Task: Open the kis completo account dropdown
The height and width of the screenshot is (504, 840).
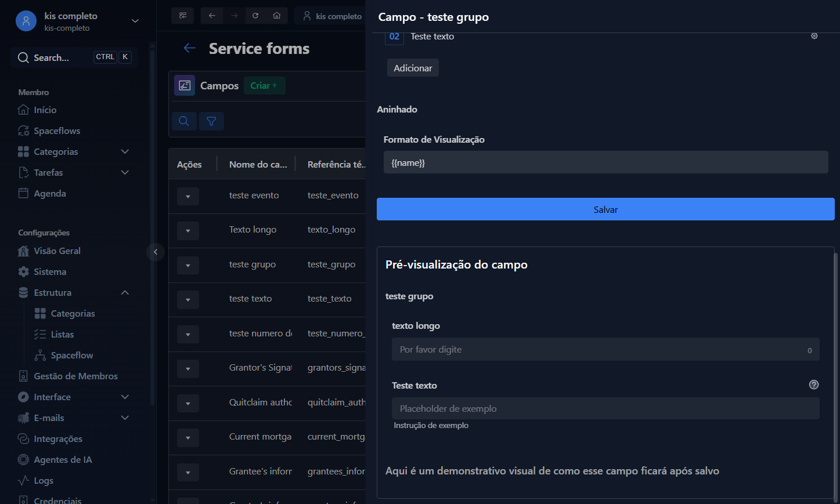Action: 135,21
